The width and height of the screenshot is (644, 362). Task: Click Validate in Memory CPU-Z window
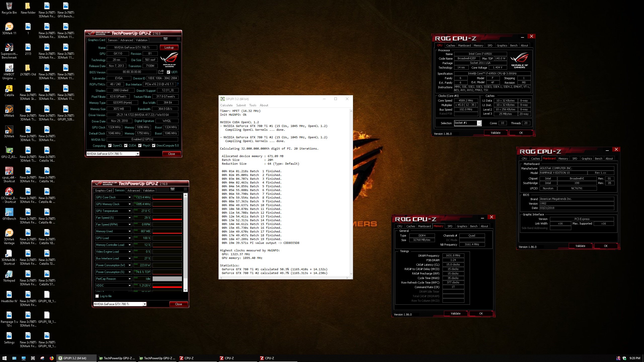point(456,313)
